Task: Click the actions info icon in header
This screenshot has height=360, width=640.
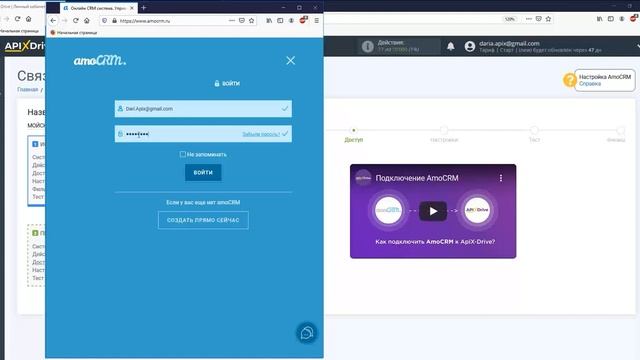Action: click(x=367, y=47)
